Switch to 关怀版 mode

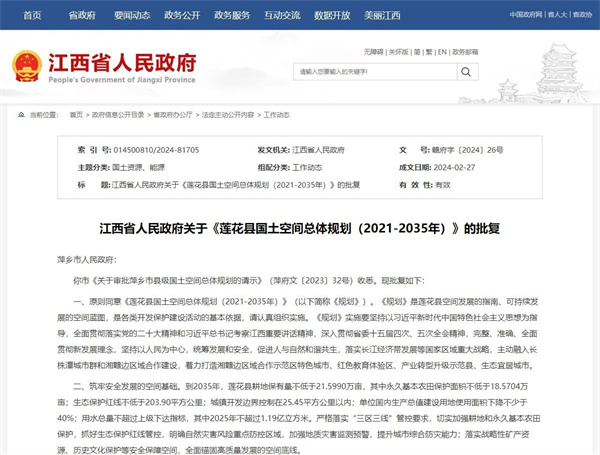point(399,52)
